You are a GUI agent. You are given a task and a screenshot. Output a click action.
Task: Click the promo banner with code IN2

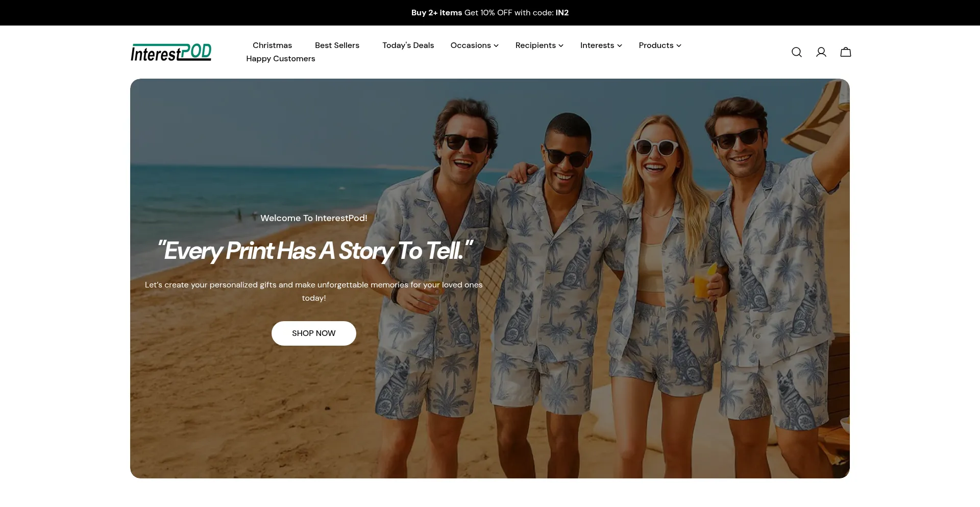click(490, 13)
